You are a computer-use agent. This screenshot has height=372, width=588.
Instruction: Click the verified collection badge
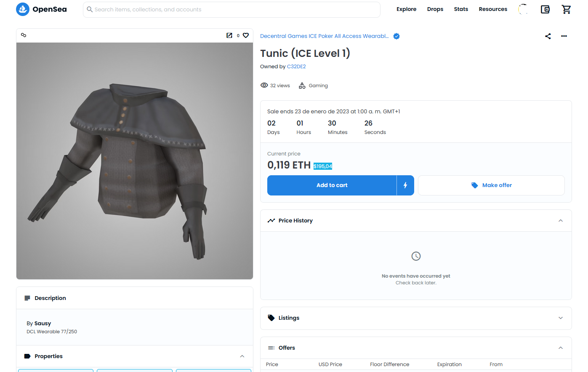pos(396,36)
